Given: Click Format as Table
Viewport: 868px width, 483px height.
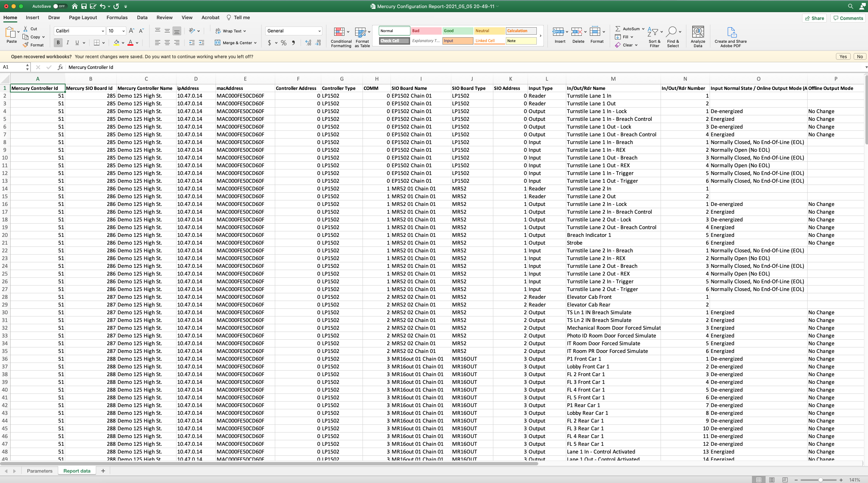Looking at the screenshot, I should [x=361, y=36].
